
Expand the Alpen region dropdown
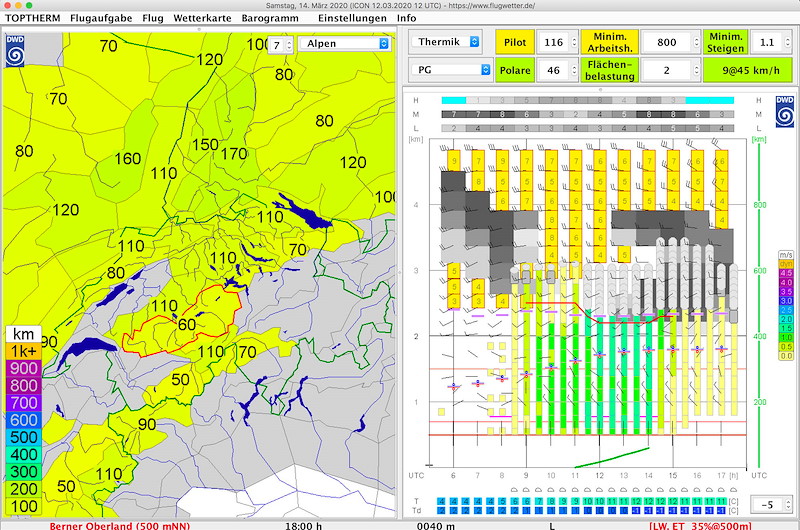(x=345, y=44)
